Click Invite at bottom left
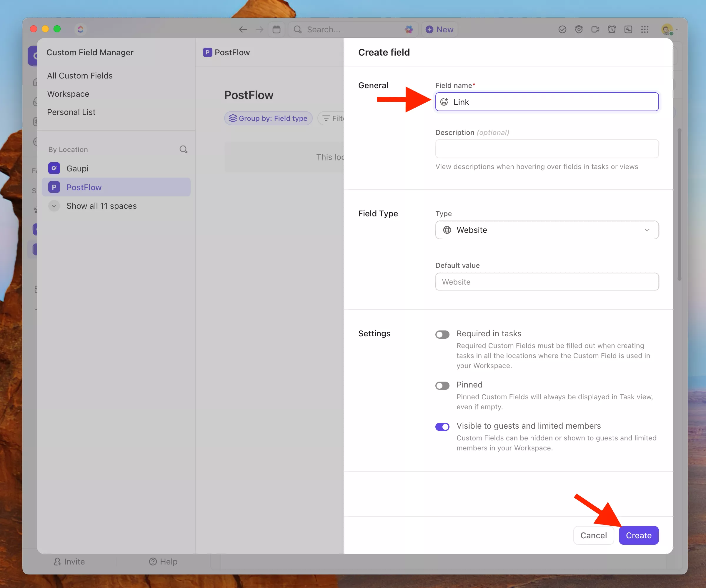706x588 pixels. point(69,562)
